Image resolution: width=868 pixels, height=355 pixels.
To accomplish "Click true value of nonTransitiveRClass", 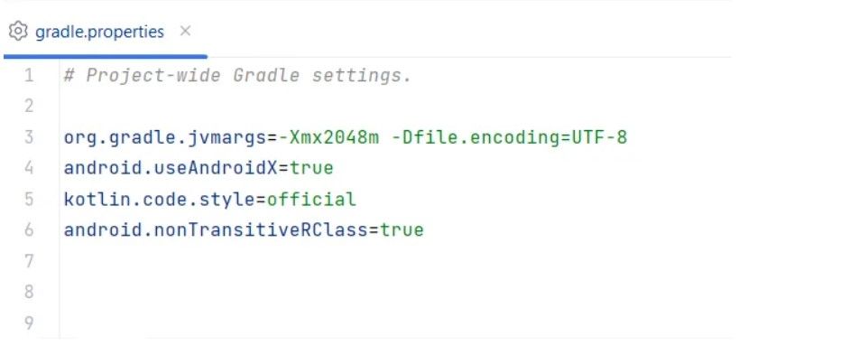I will click(x=402, y=229).
